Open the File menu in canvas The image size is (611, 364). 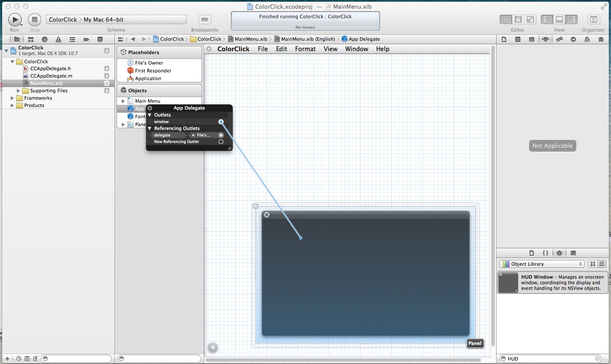click(x=263, y=49)
